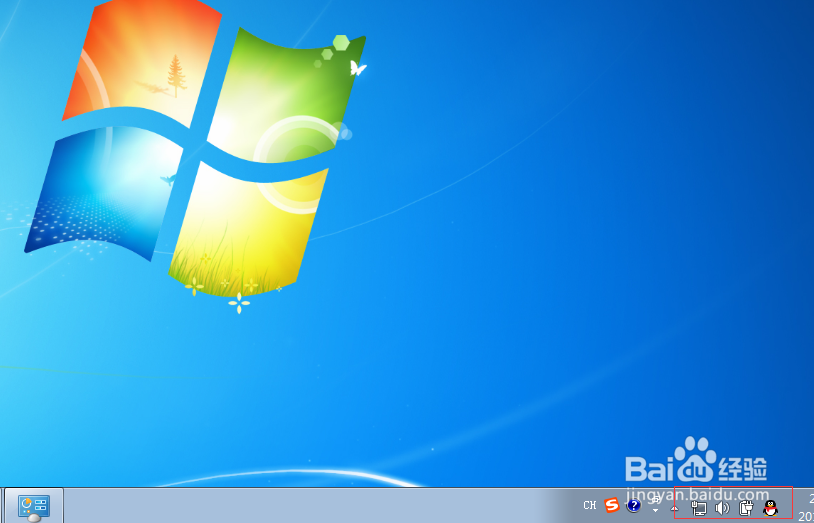Open the wired network connection icon
Image resolution: width=814 pixels, height=523 pixels.
pos(699,508)
